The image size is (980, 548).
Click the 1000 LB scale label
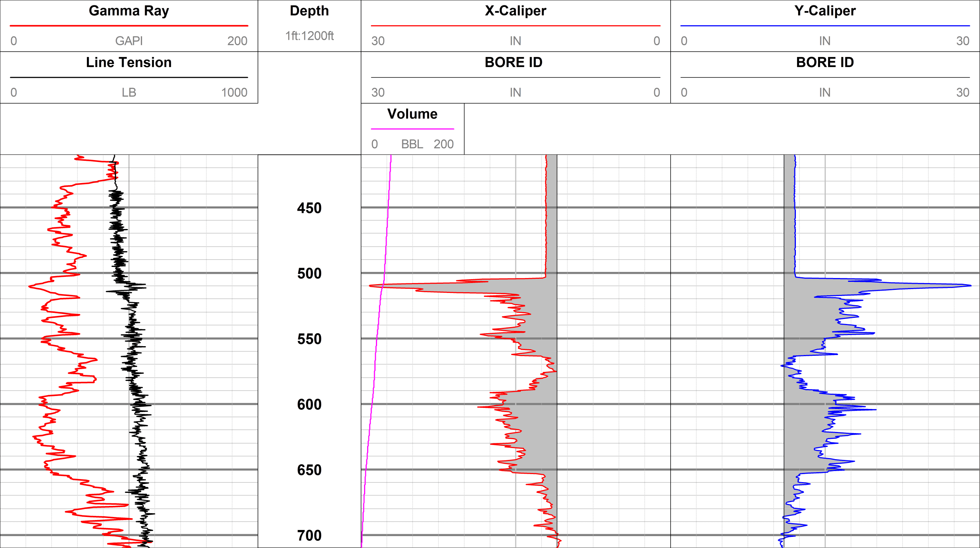click(234, 92)
